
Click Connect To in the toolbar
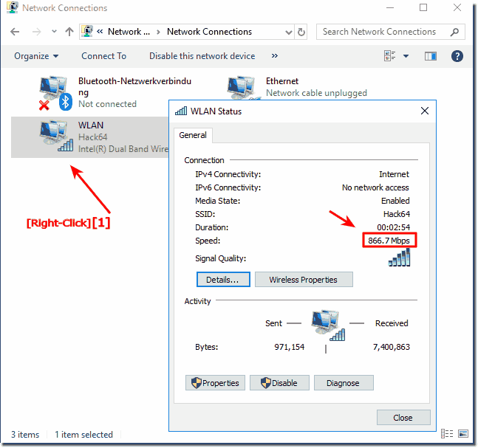point(103,56)
